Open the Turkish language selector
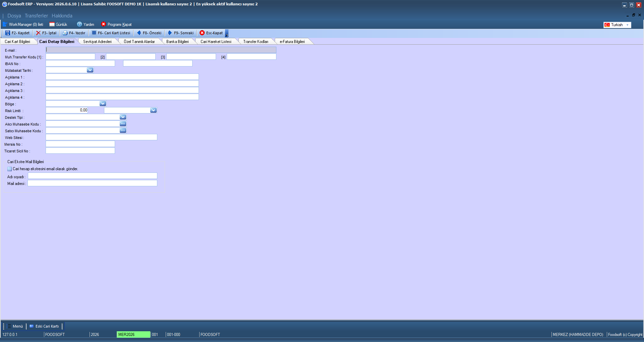644x342 pixels. click(617, 25)
